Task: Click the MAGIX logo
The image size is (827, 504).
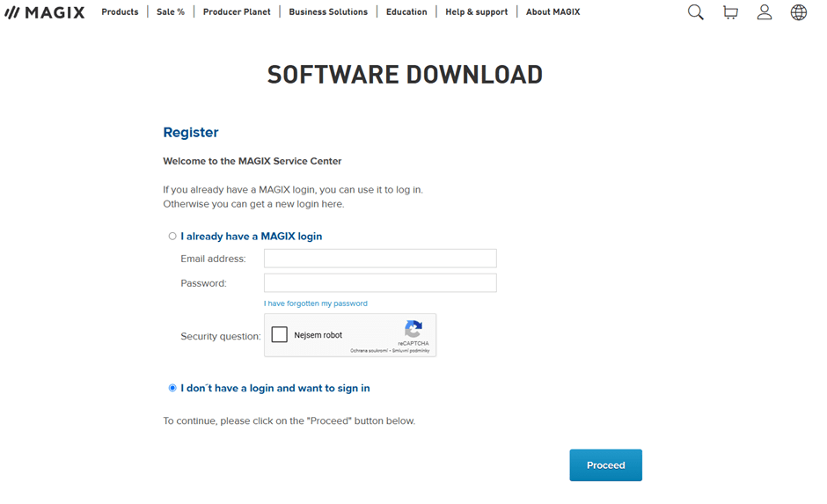Action: pyautogui.click(x=45, y=12)
